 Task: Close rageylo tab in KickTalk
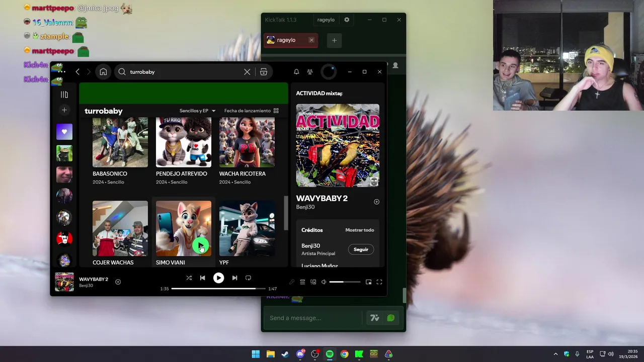311,40
